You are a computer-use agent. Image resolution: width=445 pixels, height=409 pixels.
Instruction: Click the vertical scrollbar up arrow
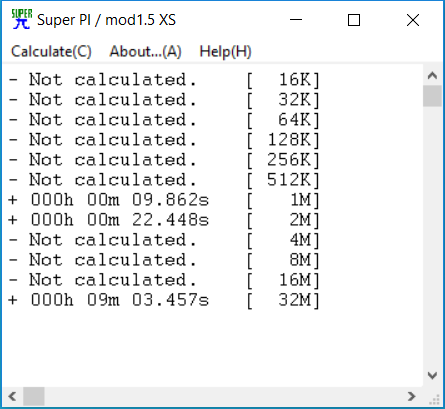432,76
